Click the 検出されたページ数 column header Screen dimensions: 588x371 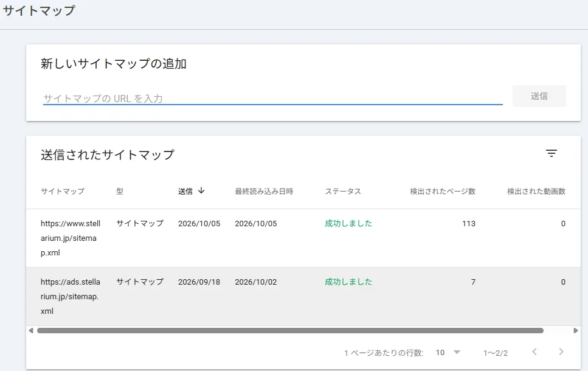443,192
